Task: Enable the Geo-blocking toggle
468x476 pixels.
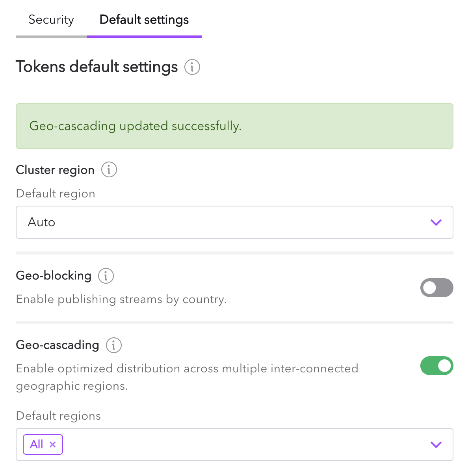Action: (x=436, y=288)
